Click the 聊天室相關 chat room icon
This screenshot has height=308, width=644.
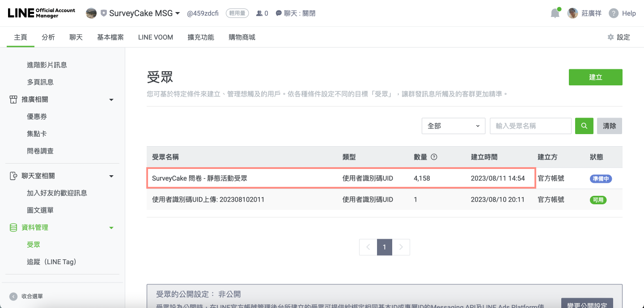coord(13,176)
